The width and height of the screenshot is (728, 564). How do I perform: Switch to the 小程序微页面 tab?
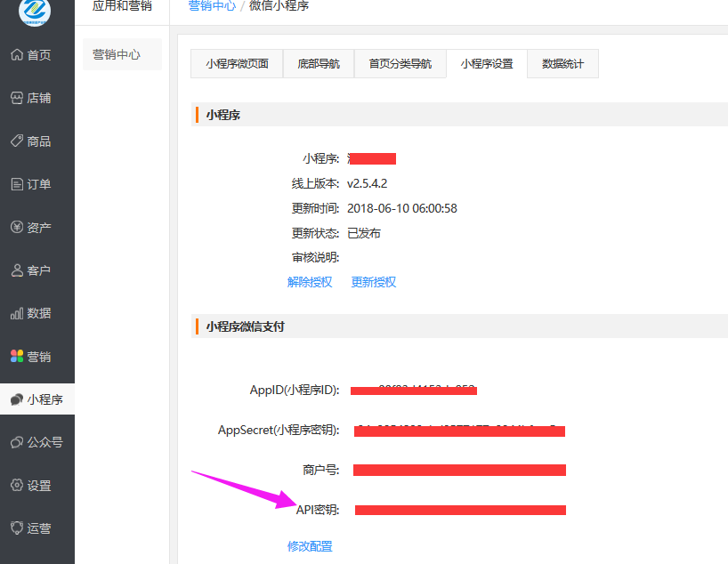pyautogui.click(x=236, y=63)
